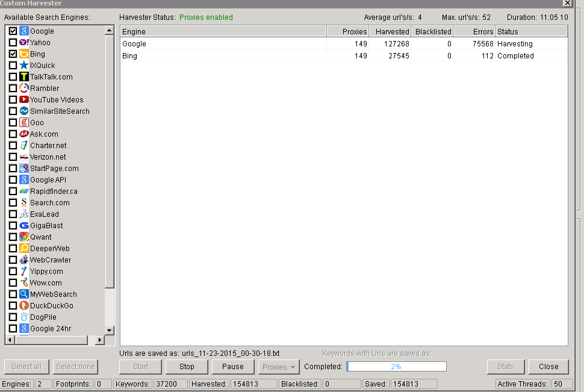Click the Rapidfinder.ca icon
The width and height of the screenshot is (584, 392).
(x=24, y=191)
